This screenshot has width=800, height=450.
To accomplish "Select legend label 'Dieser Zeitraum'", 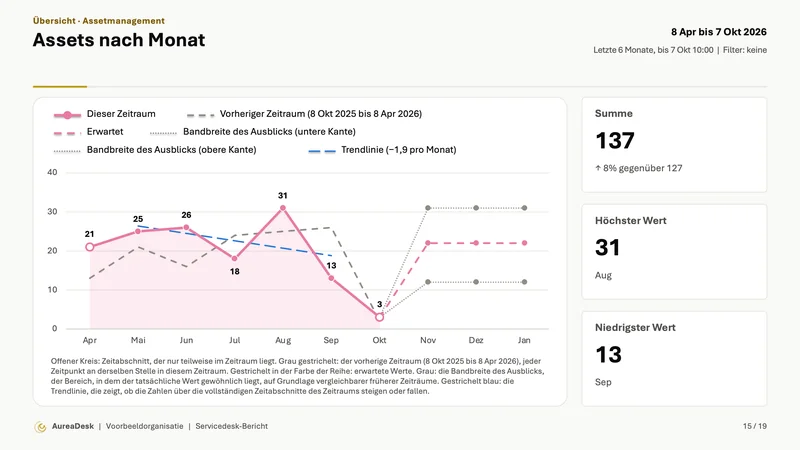I will (121, 114).
